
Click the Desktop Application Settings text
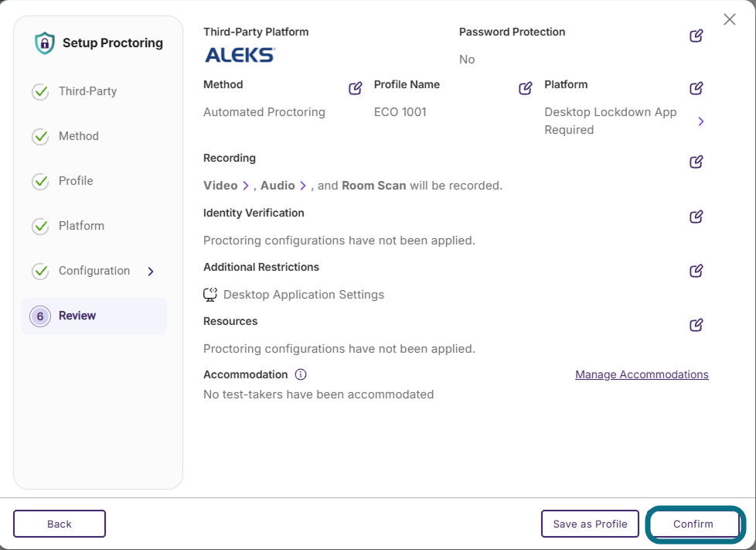pyautogui.click(x=304, y=294)
